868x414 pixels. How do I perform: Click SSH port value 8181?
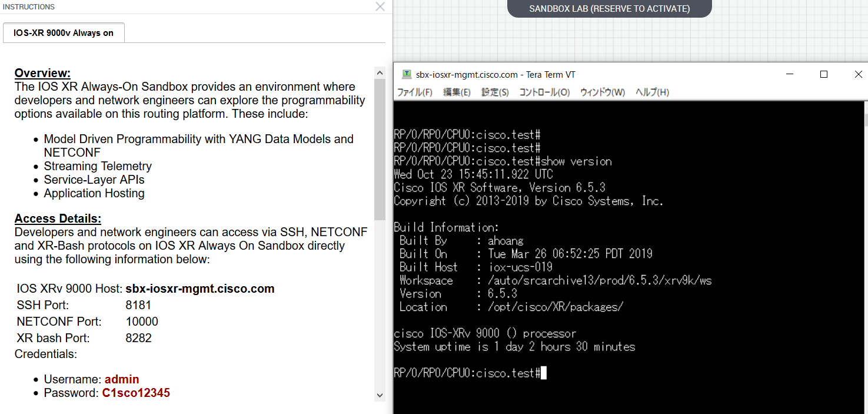pos(138,305)
